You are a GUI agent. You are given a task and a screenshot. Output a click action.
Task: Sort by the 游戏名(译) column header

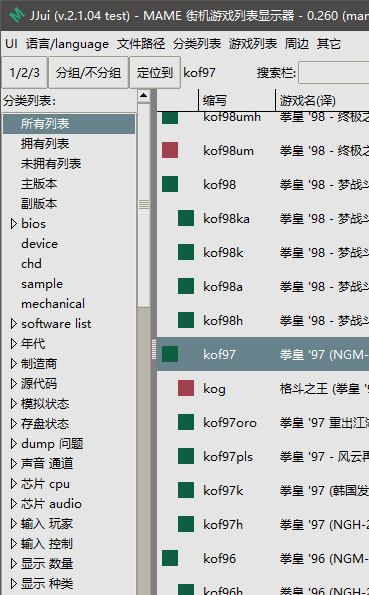point(323,101)
